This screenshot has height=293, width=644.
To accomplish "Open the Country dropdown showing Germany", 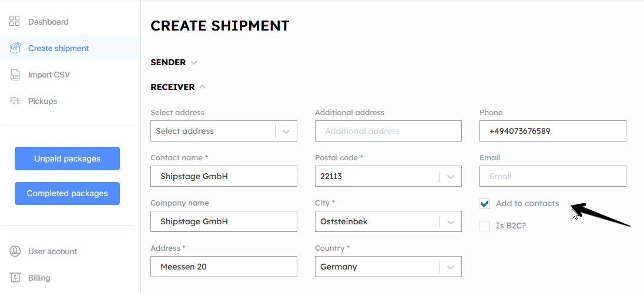I will pyautogui.click(x=388, y=267).
